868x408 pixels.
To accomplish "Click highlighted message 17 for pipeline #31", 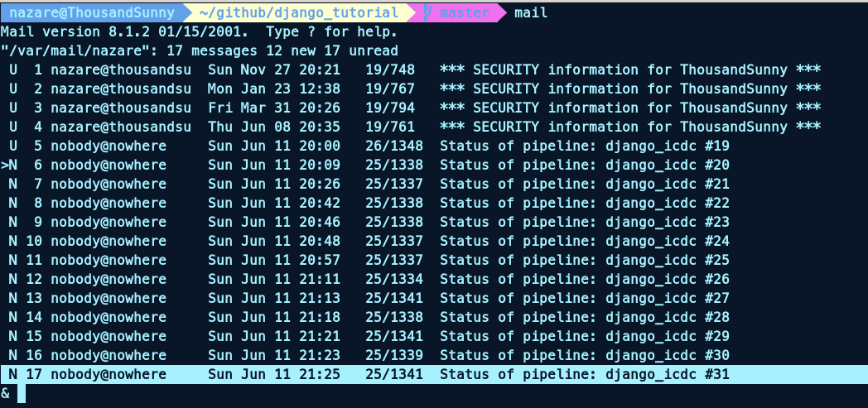I will 414,374.
